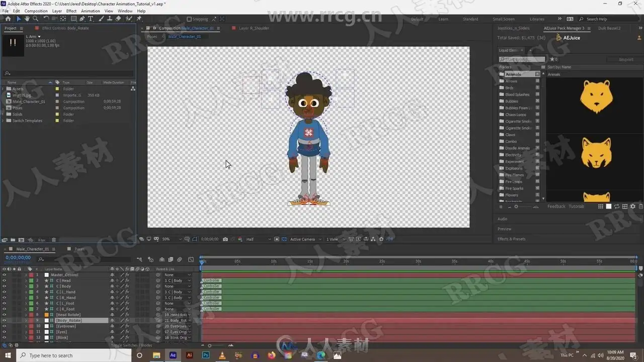Hide the Master_Control layer with its eye icon

[4, 275]
